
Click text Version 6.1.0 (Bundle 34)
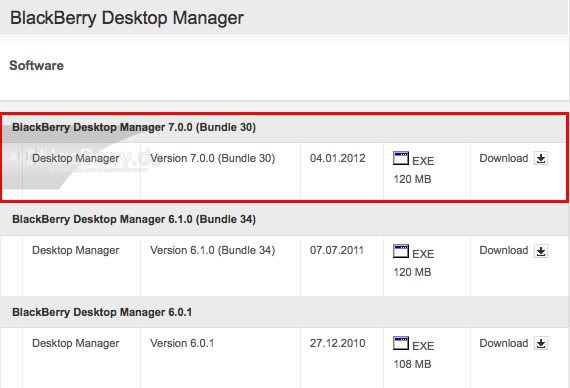click(x=213, y=250)
